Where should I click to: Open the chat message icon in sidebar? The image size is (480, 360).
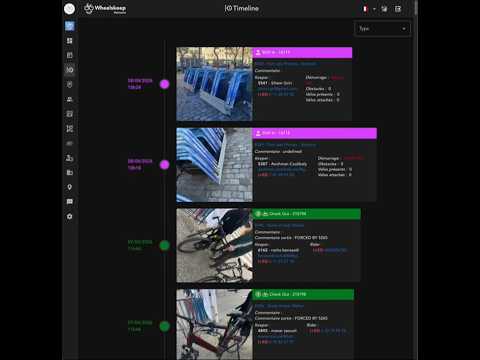(x=70, y=202)
